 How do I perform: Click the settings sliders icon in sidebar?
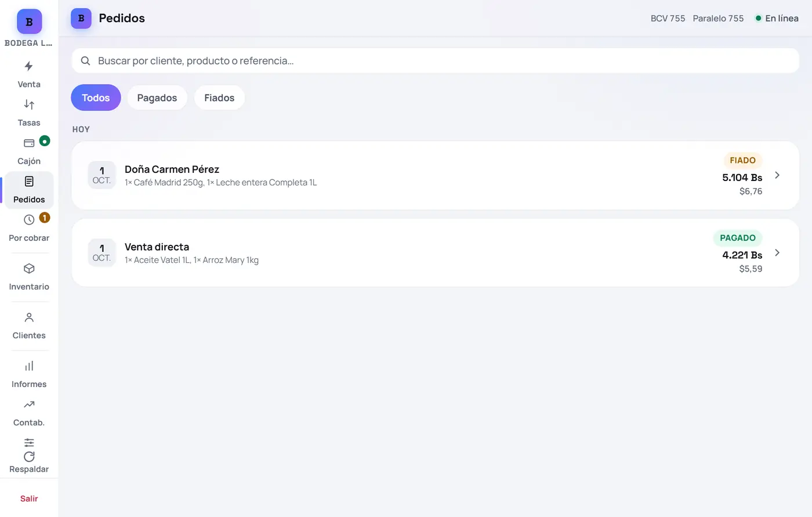tap(29, 442)
